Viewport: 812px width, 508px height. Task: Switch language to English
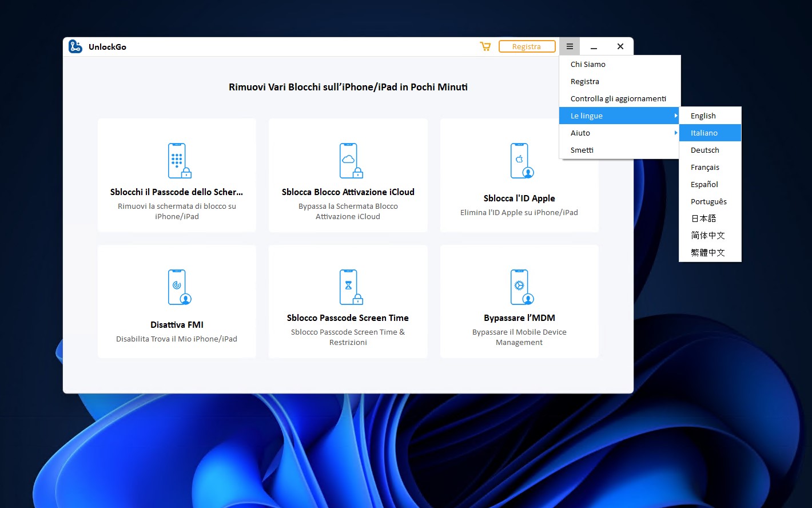(710, 116)
